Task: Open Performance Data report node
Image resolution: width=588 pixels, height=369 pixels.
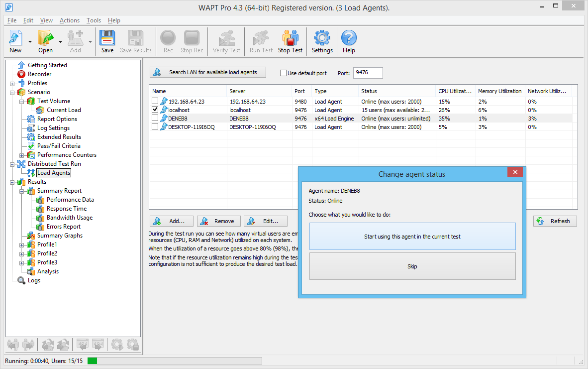Action: coord(70,200)
